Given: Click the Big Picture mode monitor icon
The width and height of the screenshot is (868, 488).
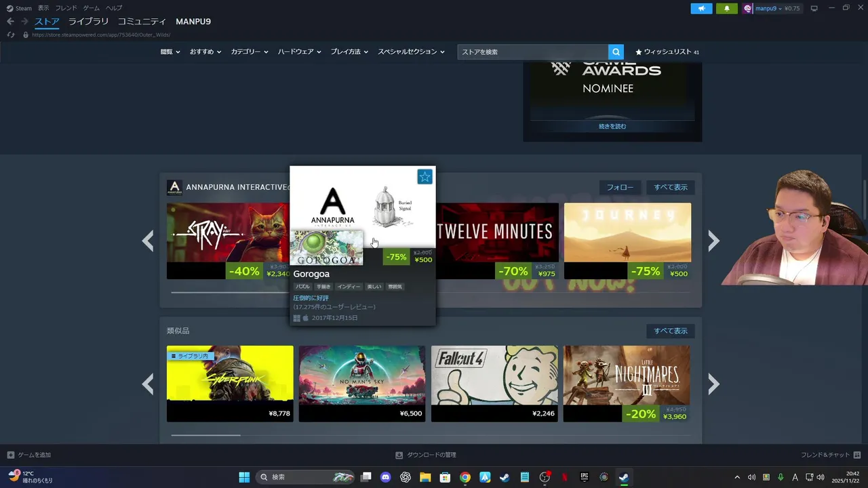Looking at the screenshot, I should pyautogui.click(x=814, y=8).
